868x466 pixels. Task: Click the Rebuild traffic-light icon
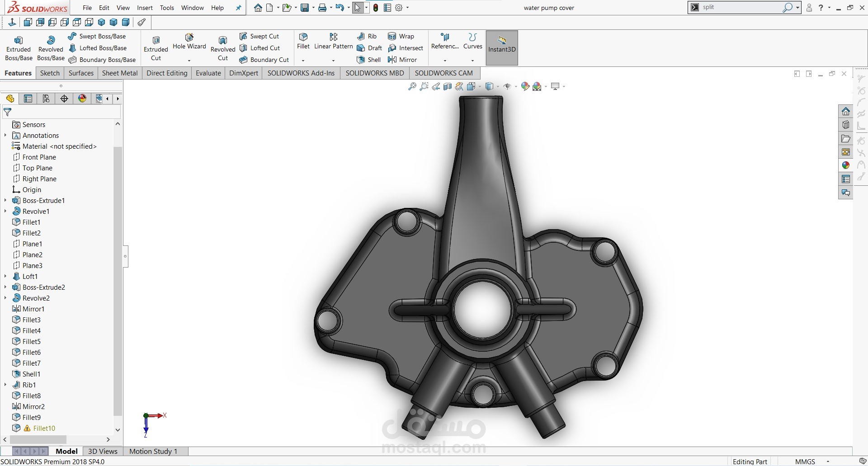click(375, 8)
